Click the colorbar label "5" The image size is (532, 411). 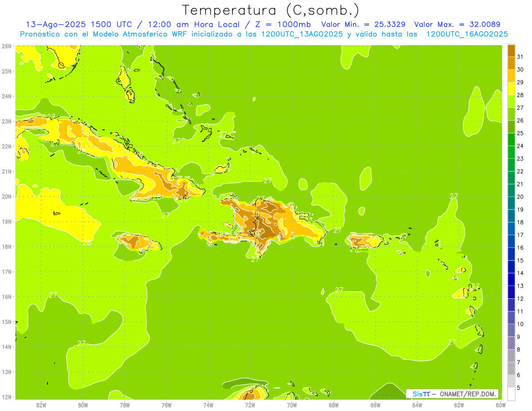519,388
